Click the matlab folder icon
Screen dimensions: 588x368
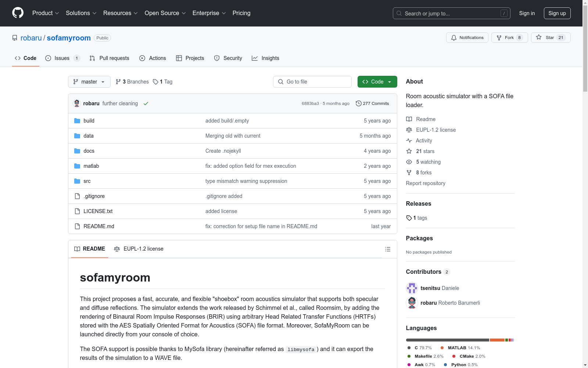[77, 166]
